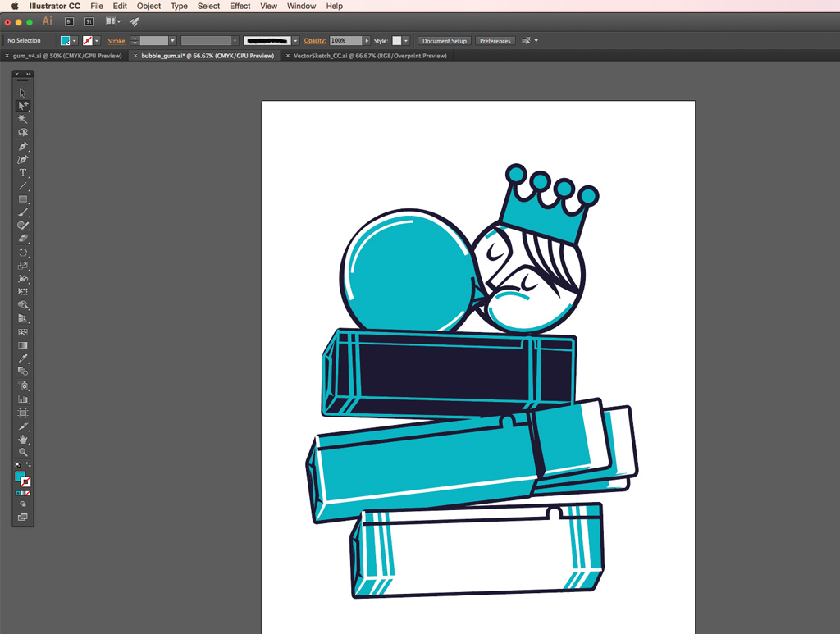Image resolution: width=840 pixels, height=634 pixels.
Task: Swap fill and stroke colors
Action: tap(29, 465)
